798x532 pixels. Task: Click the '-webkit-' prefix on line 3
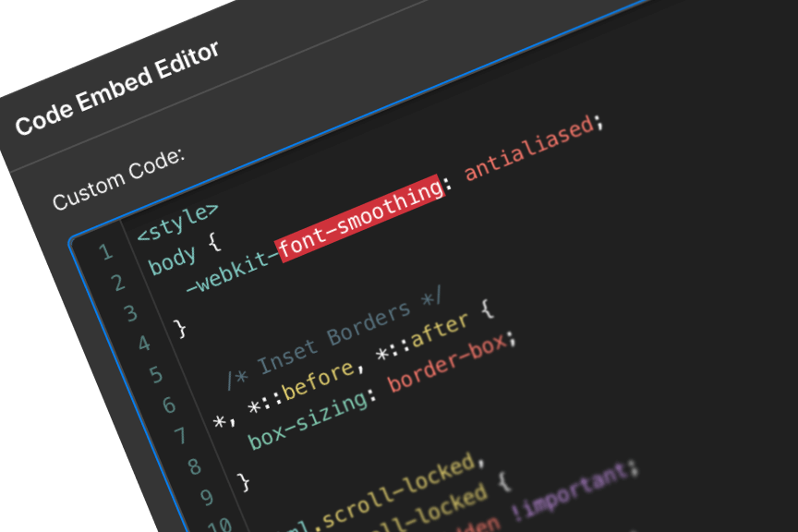pos(231,272)
